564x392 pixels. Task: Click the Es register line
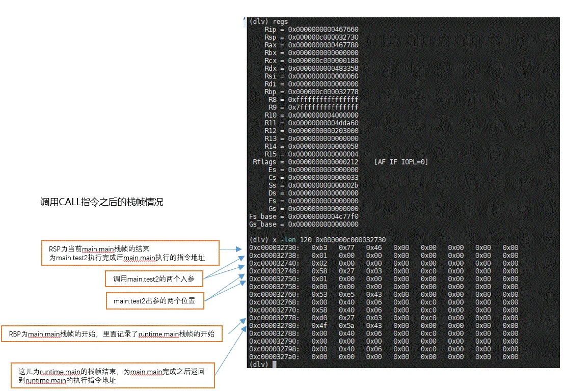[x=313, y=170]
